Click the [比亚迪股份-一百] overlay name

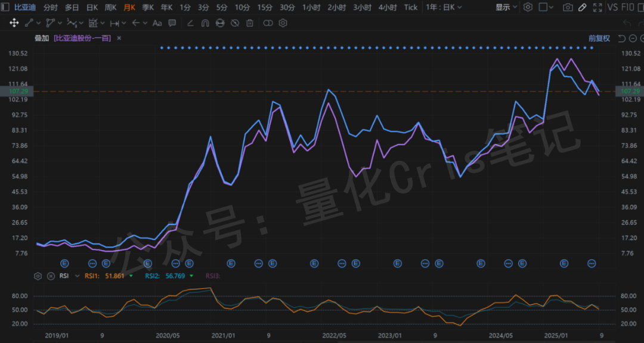[82, 38]
